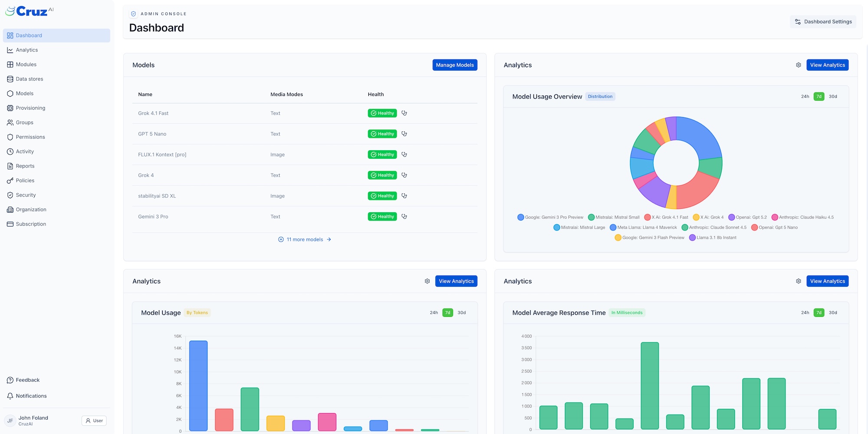This screenshot has height=434, width=868.
Task: Switch Model Usage chart to 24h range
Action: click(x=434, y=312)
